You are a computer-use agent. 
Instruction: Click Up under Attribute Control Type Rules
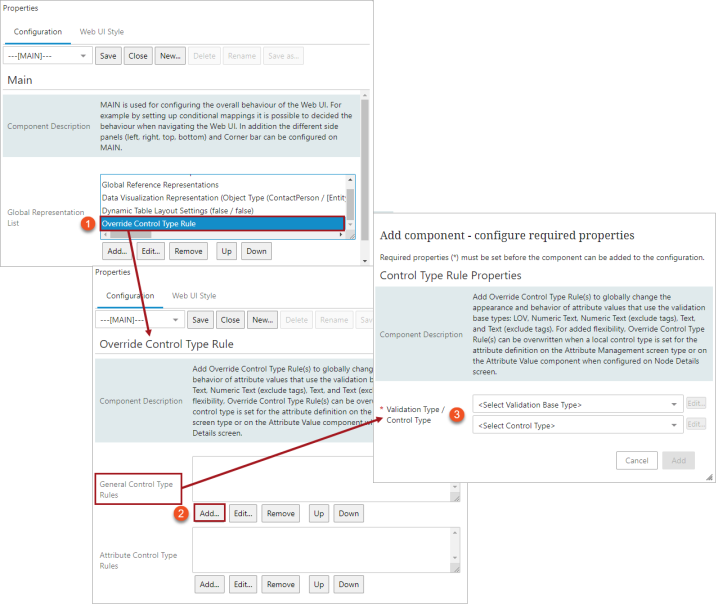tap(319, 584)
